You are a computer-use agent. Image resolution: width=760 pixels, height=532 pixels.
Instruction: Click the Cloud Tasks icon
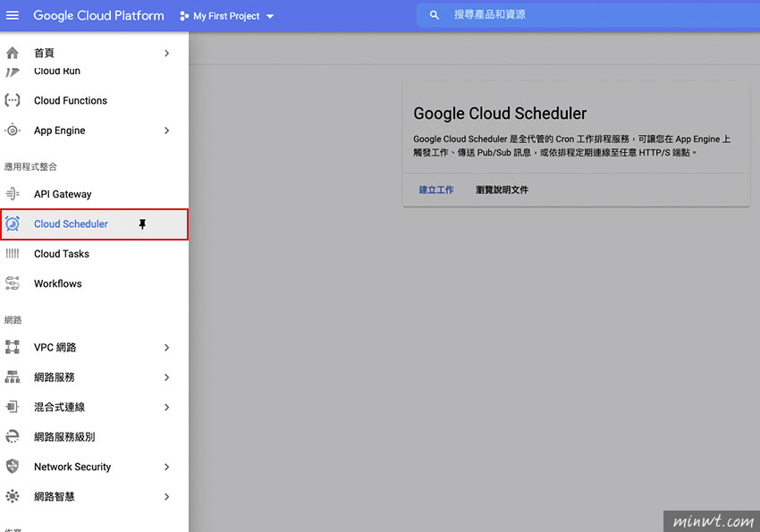tap(13, 253)
